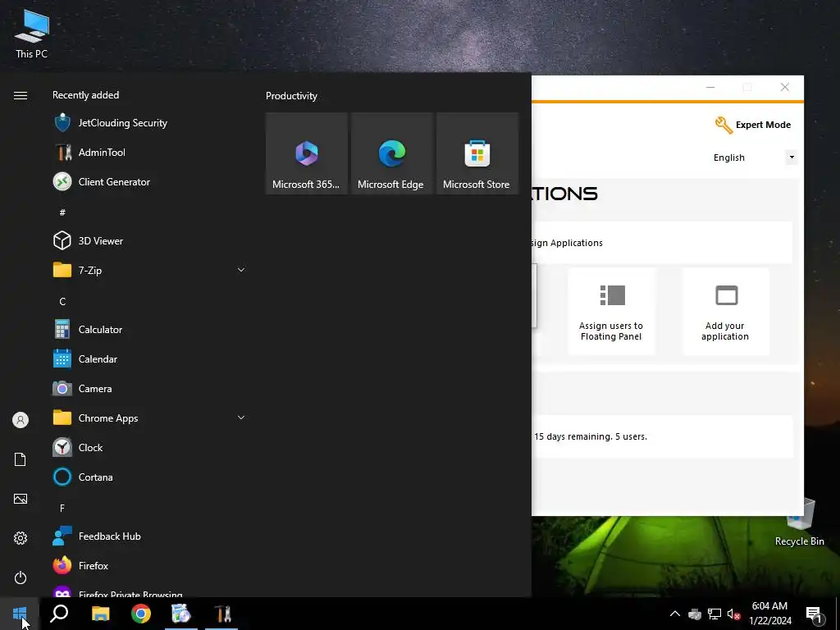The image size is (840, 630).
Task: Launch Firefox from the app list
Action: click(149, 566)
